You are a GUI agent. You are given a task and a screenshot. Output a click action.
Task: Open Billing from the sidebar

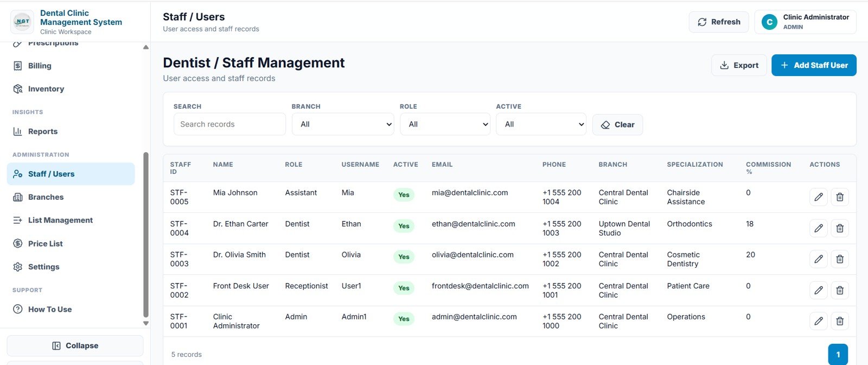(x=71, y=66)
